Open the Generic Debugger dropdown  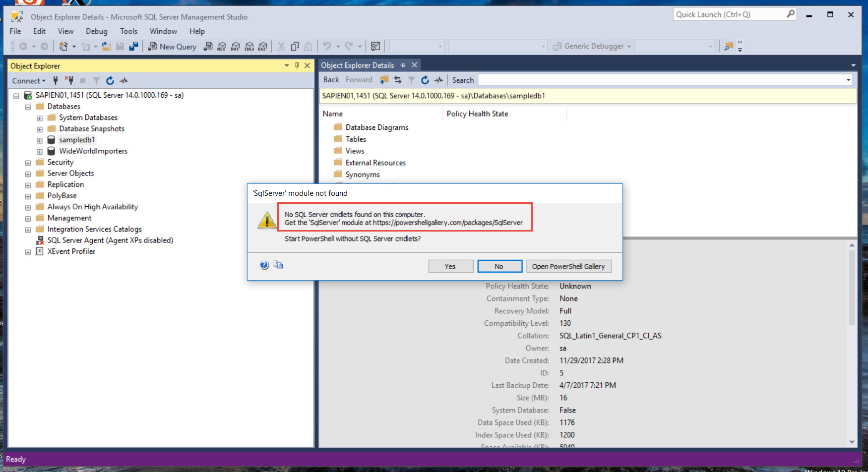(629, 46)
